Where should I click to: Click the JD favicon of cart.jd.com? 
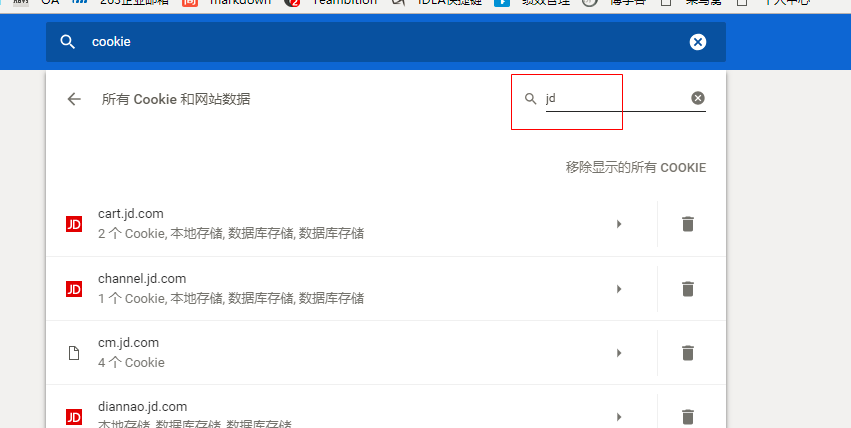[x=74, y=224]
